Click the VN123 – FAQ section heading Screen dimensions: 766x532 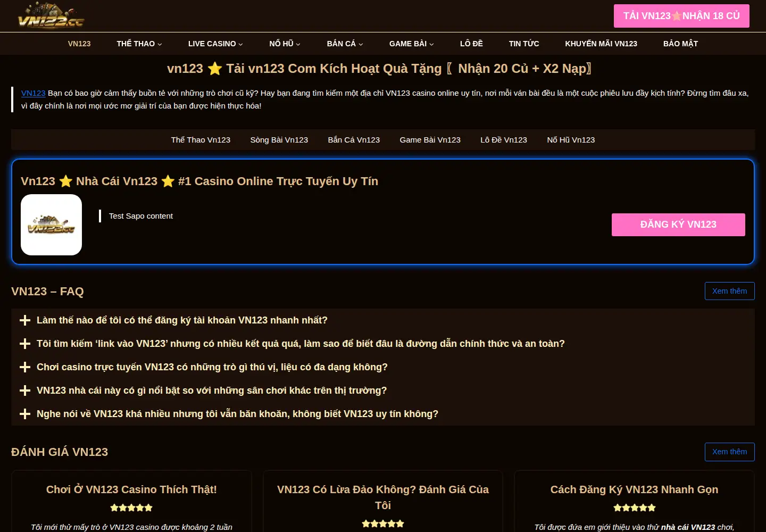tap(47, 292)
